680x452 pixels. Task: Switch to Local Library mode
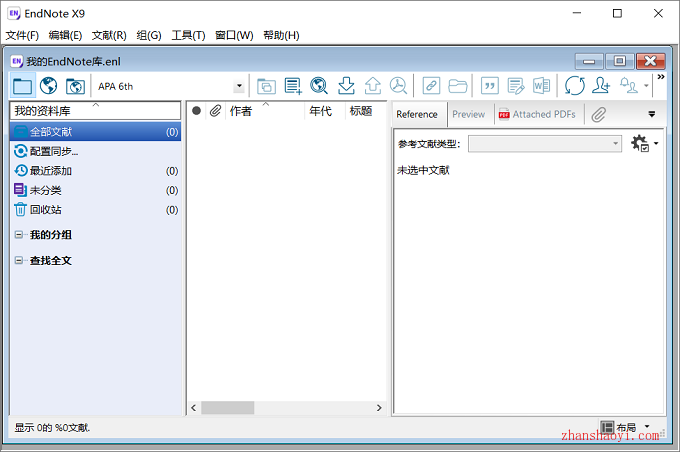tap(23, 86)
